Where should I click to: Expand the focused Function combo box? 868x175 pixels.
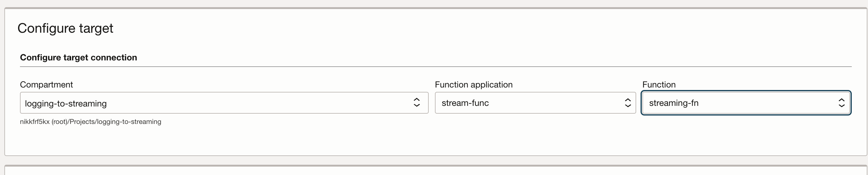pyautogui.click(x=745, y=103)
